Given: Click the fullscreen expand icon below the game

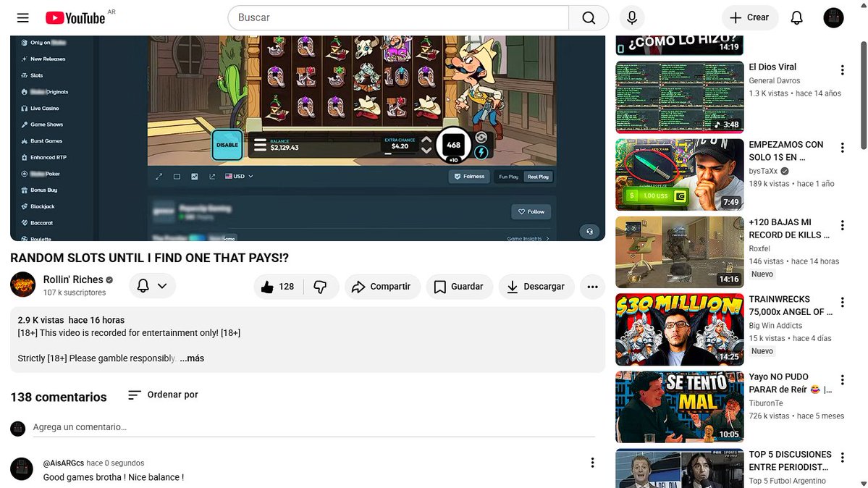Looking at the screenshot, I should [x=159, y=177].
